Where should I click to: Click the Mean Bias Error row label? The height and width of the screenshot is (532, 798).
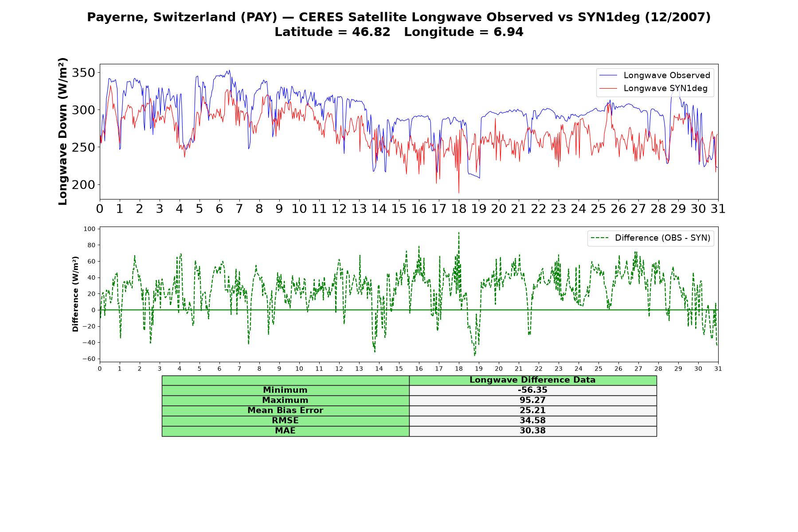coord(286,411)
